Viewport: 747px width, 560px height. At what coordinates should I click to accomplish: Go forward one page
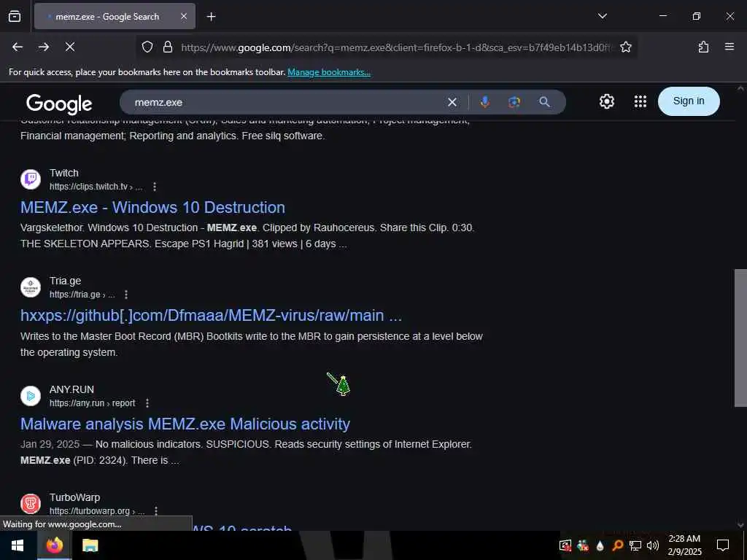click(44, 47)
